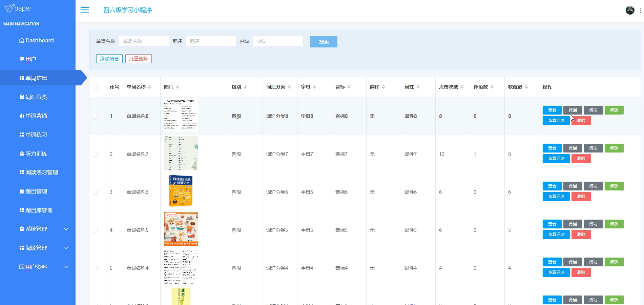Open image thumbnail of 单词名称7
This screenshot has width=644, height=305.
pos(181,153)
